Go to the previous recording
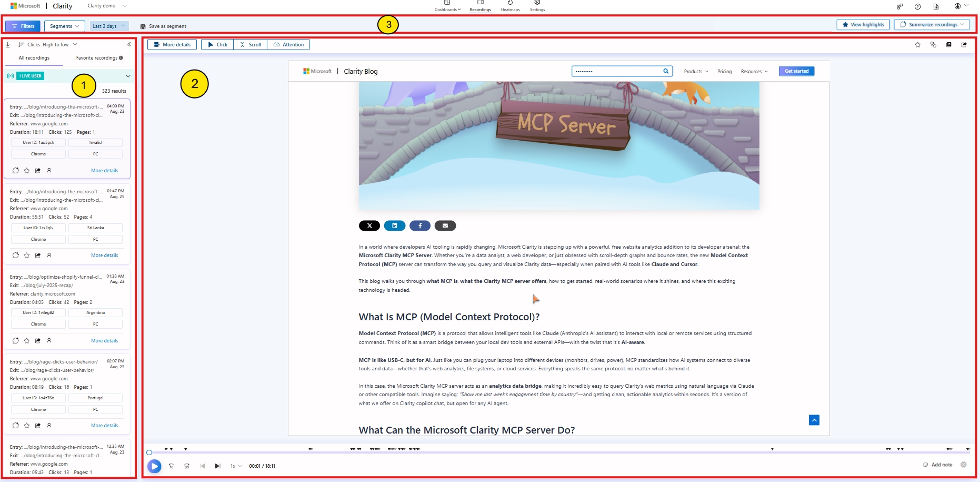The height and width of the screenshot is (482, 980). pos(203,466)
